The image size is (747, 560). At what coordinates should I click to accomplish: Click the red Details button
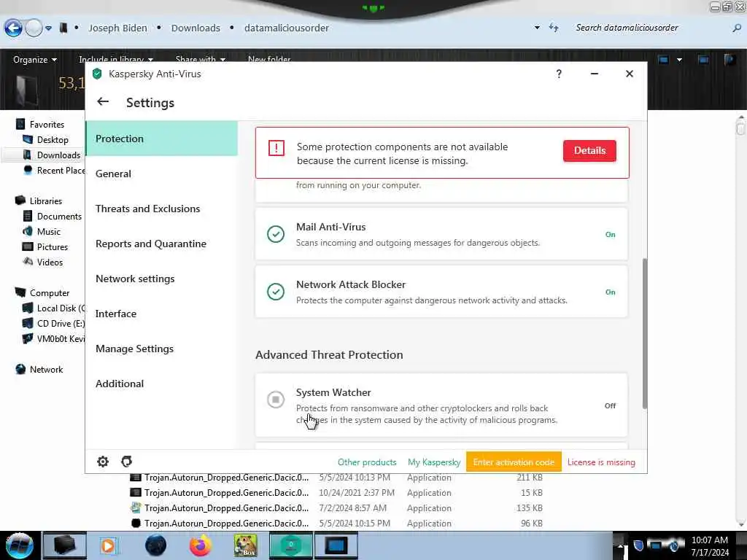tap(589, 150)
